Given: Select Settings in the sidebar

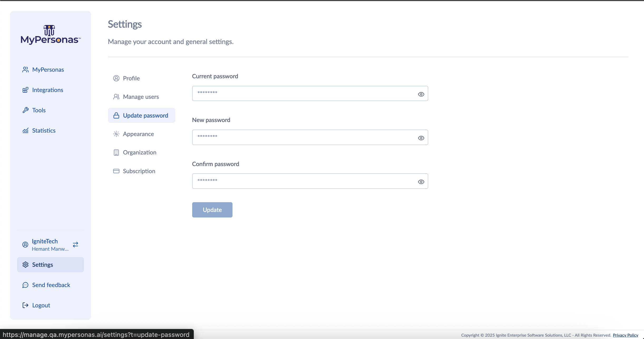Looking at the screenshot, I should [51, 265].
